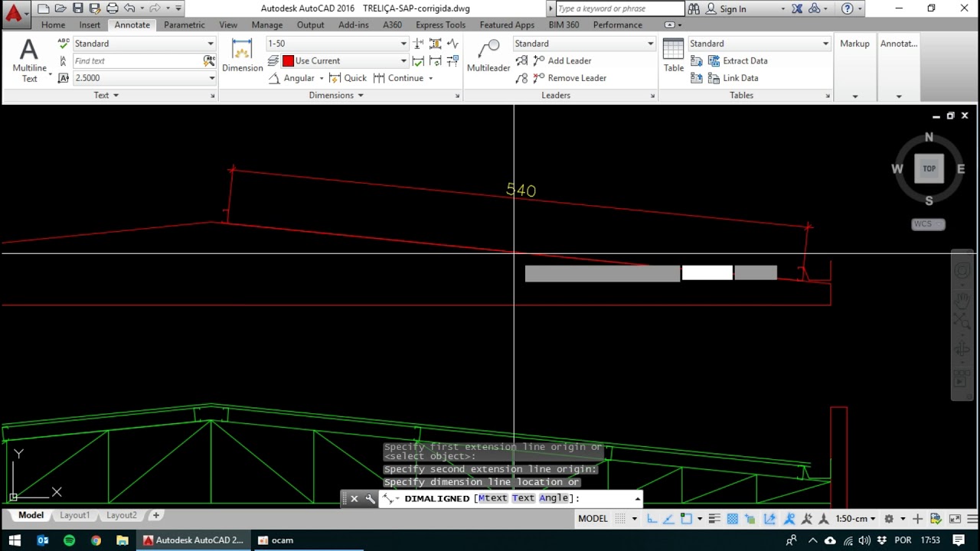Choose the Mtext option in command line

[493, 498]
